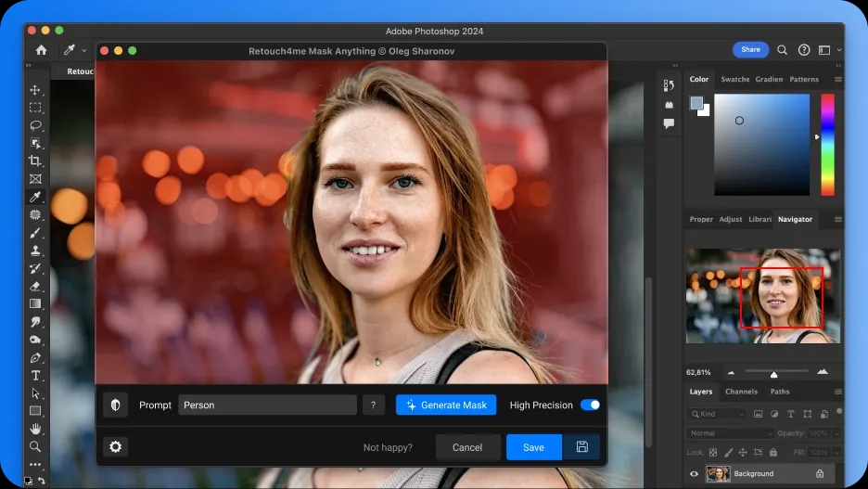Select the Dodge tool

pyautogui.click(x=35, y=340)
